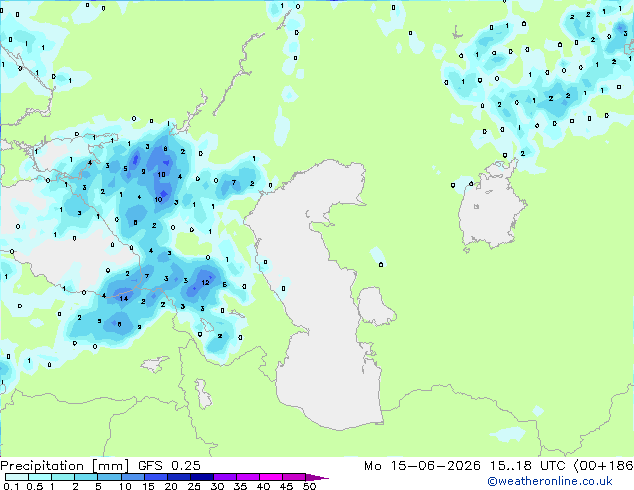Click the 0.1–0.5 mm legend color box

click(x=17, y=477)
